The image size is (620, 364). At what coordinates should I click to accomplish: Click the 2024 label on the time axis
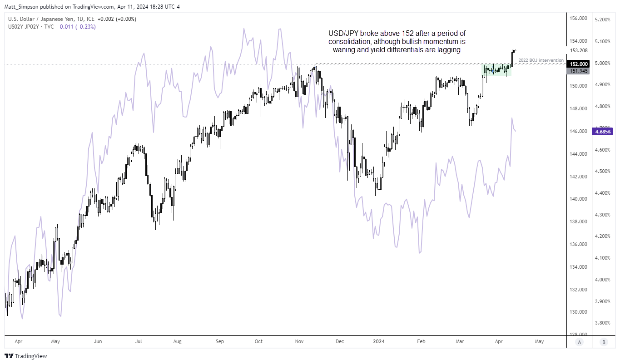[x=378, y=341]
